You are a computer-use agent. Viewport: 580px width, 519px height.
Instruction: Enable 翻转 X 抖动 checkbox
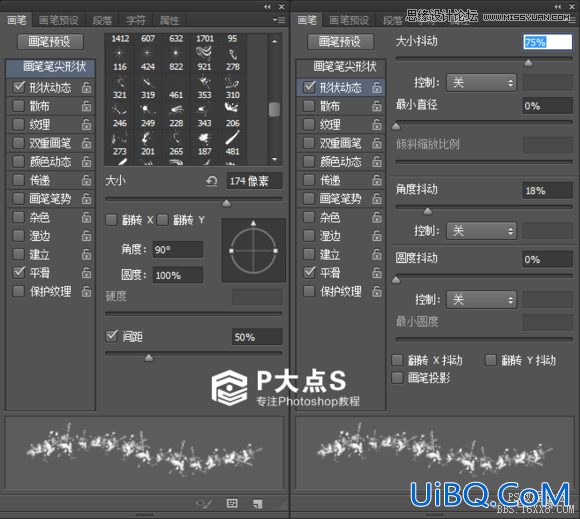coord(397,360)
